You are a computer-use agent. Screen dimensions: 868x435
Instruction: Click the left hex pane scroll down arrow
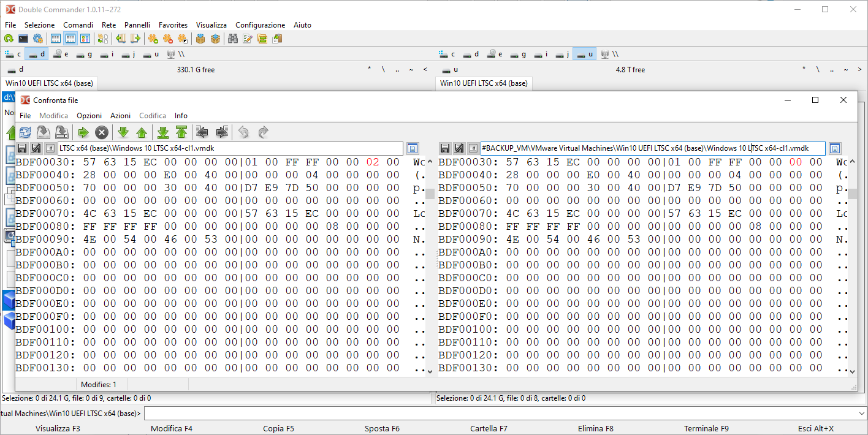[x=430, y=371]
